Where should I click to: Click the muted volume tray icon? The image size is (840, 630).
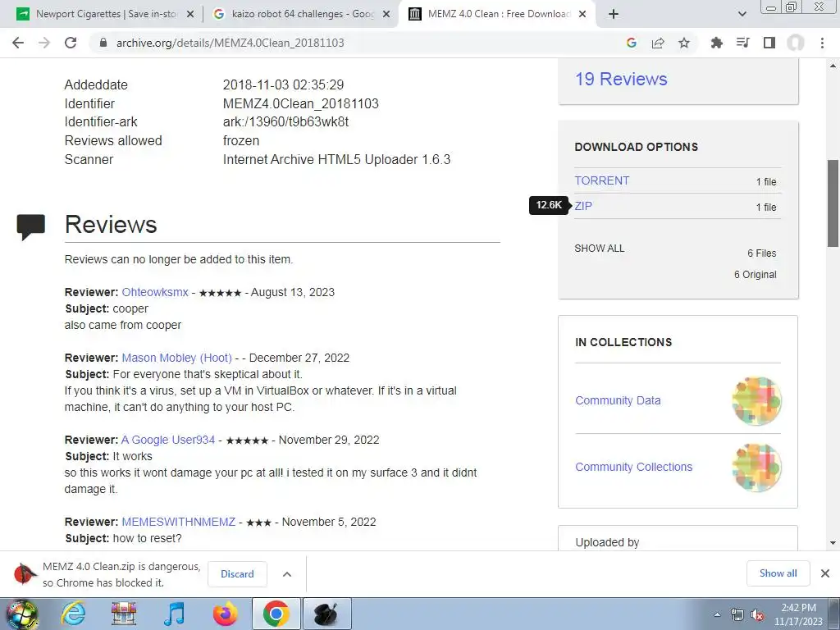[x=757, y=615]
